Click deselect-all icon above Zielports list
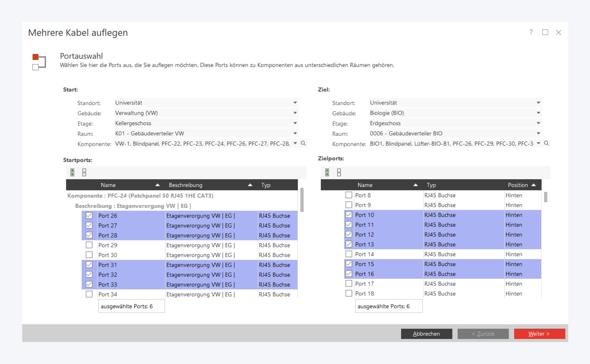 click(x=339, y=172)
